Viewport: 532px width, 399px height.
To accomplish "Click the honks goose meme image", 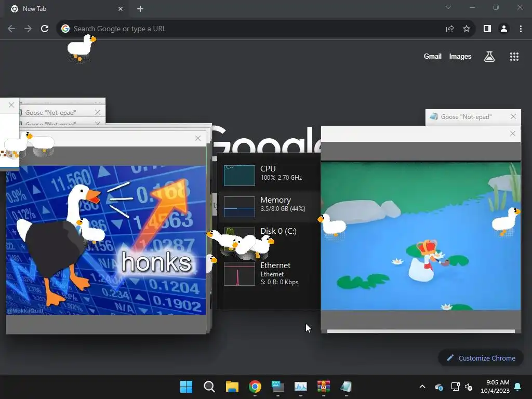I will tap(106, 240).
